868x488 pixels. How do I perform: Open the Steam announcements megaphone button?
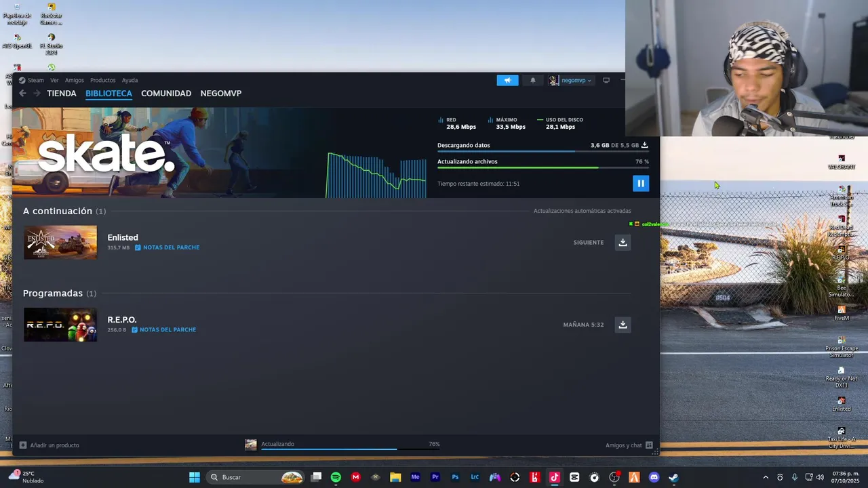[507, 80]
